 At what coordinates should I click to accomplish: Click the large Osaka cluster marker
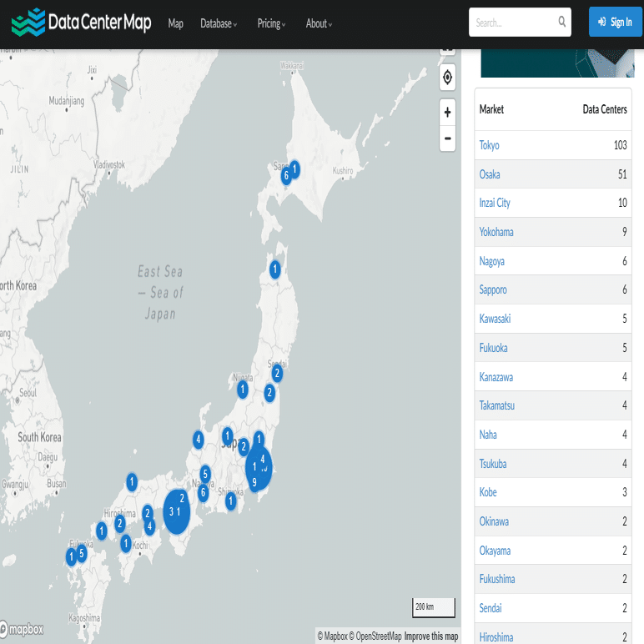coord(177,511)
